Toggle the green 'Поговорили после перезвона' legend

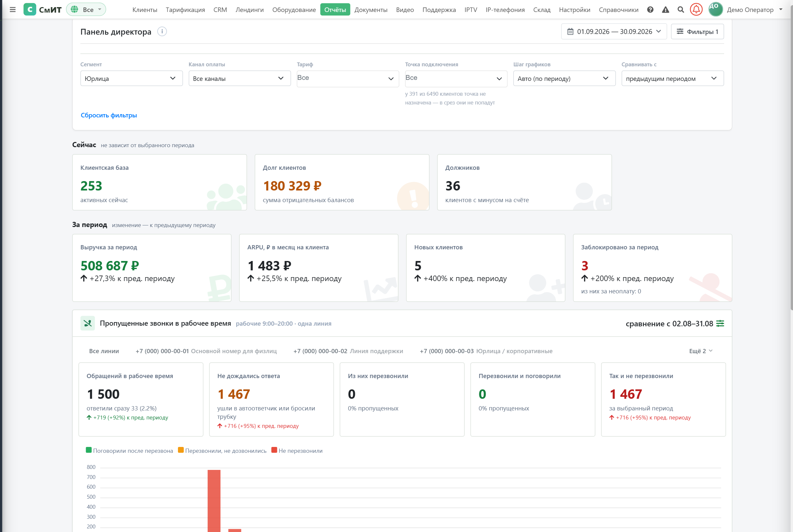129,451
